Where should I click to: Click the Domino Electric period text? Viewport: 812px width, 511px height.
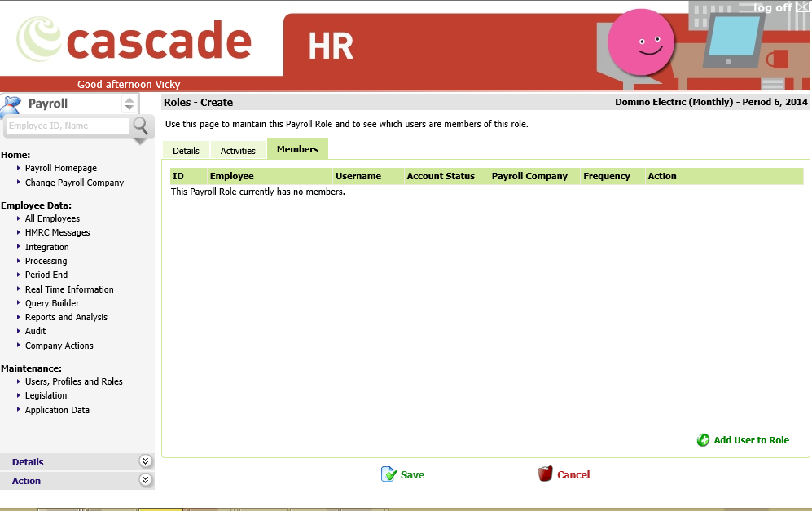coord(712,102)
